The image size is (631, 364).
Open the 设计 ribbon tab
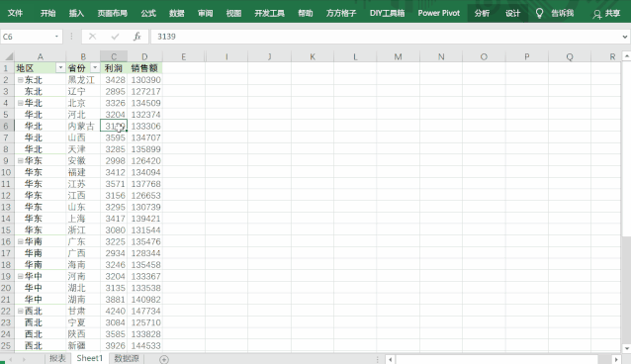coord(512,13)
